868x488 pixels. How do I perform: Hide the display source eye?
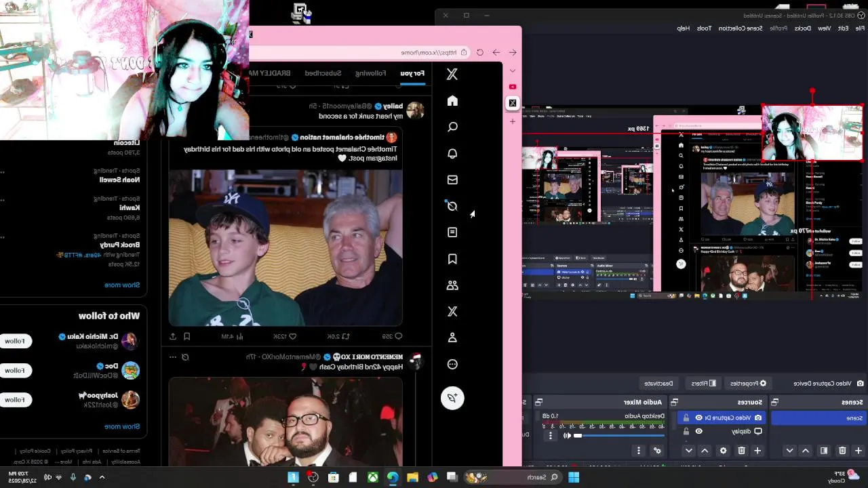point(698,431)
